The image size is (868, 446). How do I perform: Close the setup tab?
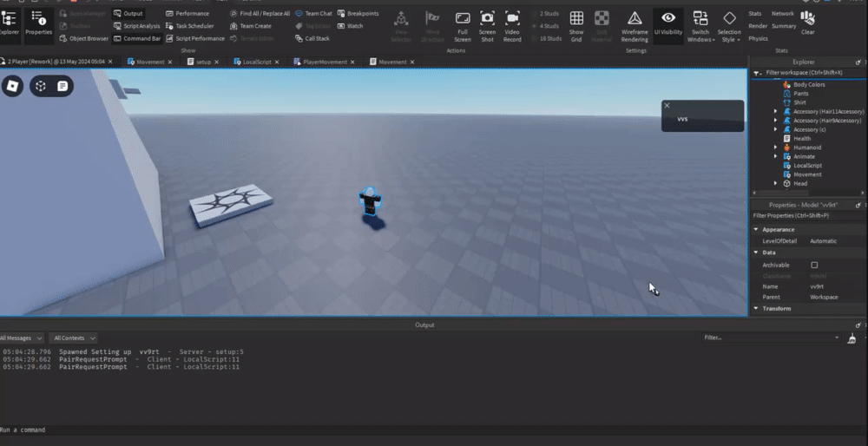click(216, 62)
